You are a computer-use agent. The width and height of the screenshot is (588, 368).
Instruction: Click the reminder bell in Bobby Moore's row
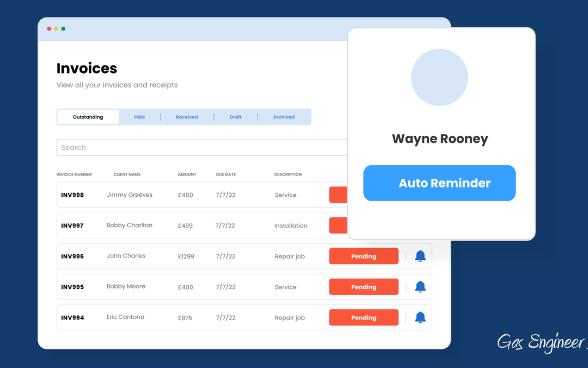pyautogui.click(x=420, y=287)
